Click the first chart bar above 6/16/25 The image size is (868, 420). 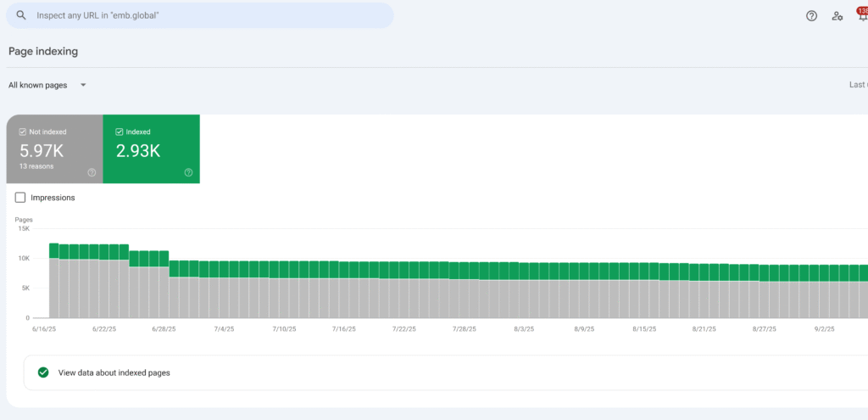coord(53,280)
